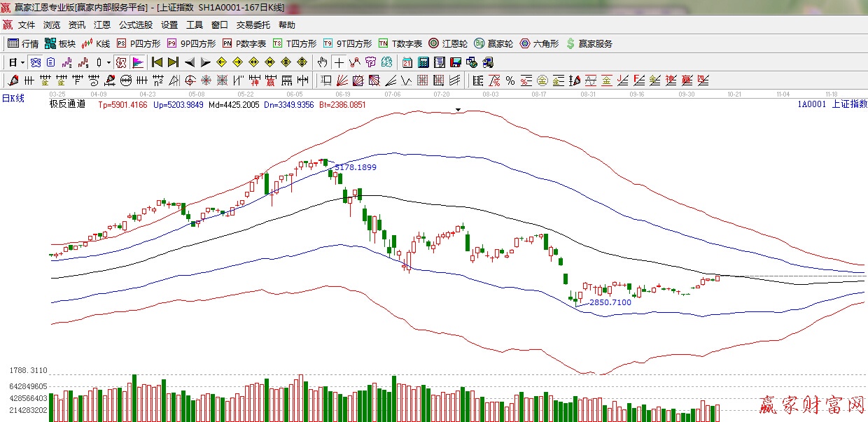Click the calendar icon showing 21
Screen dimensions: 868x422
(x=407, y=62)
